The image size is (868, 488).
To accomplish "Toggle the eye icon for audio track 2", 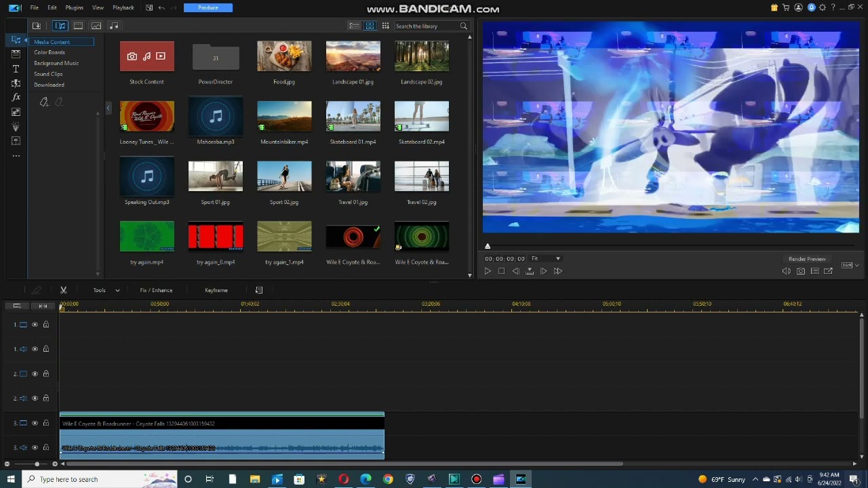I will [35, 398].
